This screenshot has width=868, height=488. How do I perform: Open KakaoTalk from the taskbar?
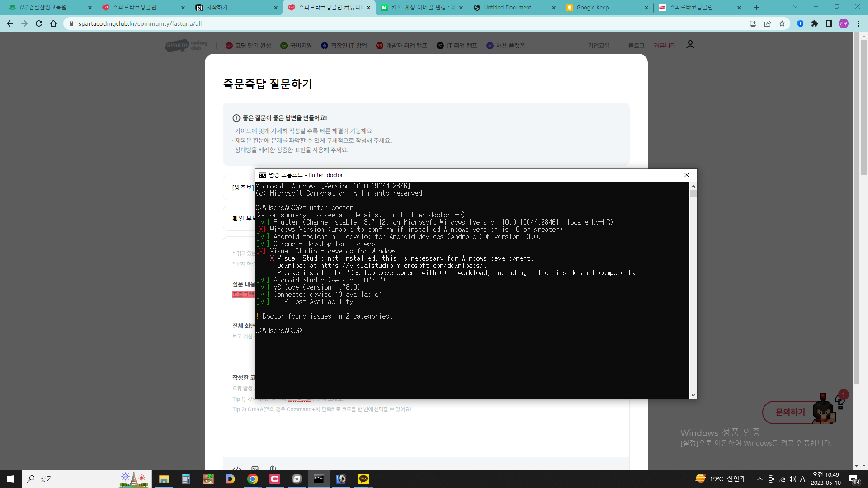point(363,479)
